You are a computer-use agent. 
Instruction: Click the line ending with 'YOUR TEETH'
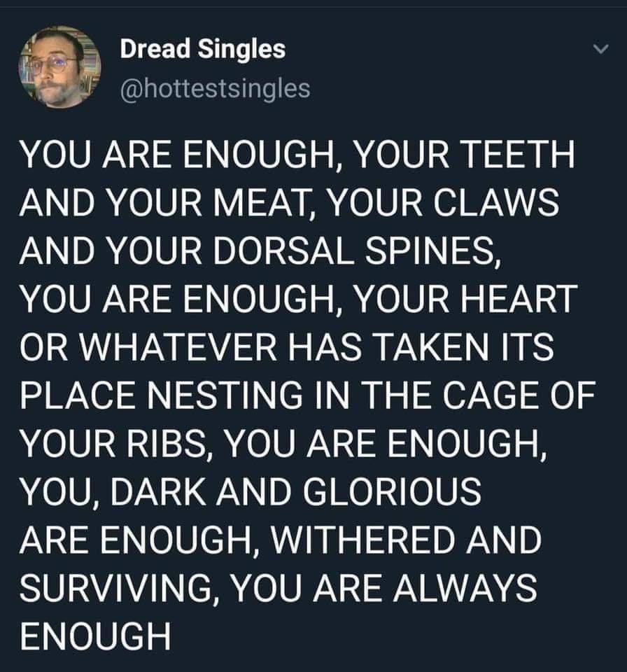pos(299,155)
